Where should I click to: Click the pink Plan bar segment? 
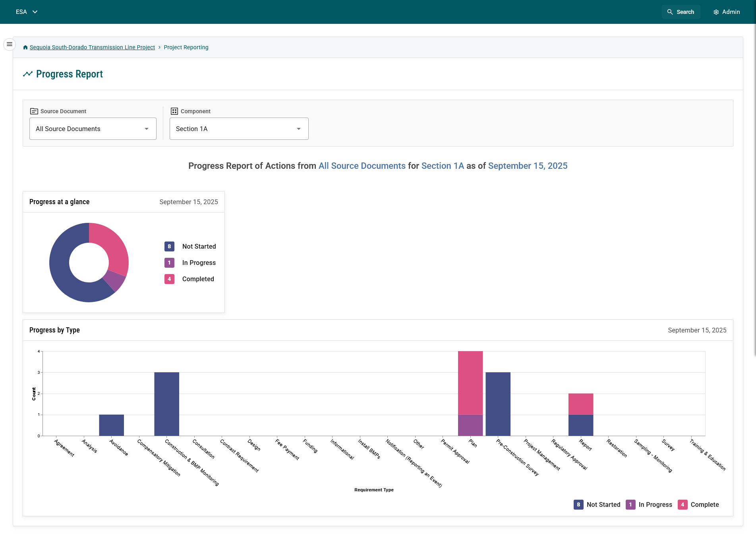pos(470,383)
